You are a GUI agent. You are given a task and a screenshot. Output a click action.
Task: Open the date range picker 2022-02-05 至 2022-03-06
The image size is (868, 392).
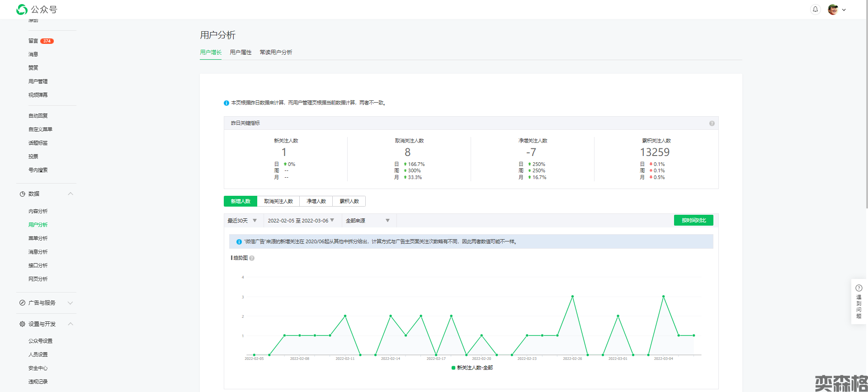point(301,221)
